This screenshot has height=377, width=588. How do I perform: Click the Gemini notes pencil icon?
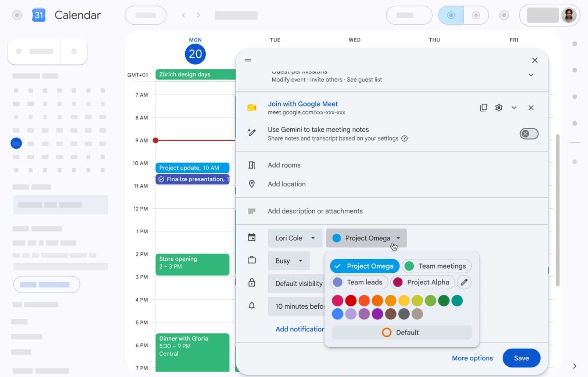252,133
